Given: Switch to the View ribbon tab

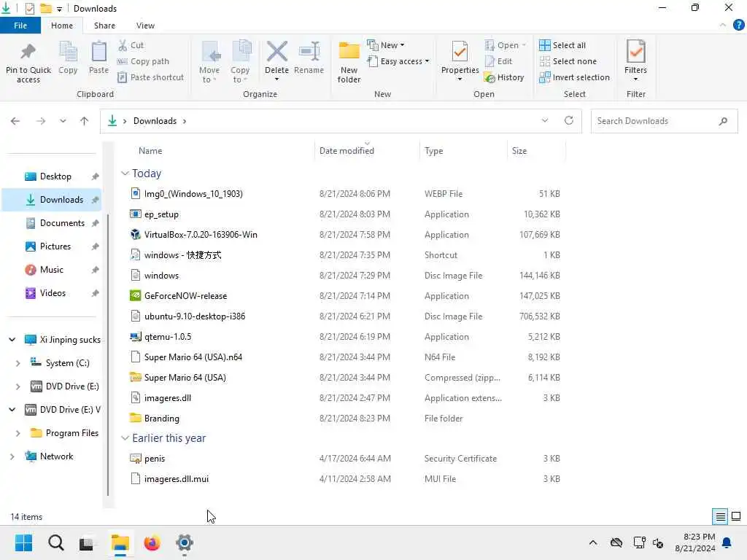Looking at the screenshot, I should tap(145, 26).
